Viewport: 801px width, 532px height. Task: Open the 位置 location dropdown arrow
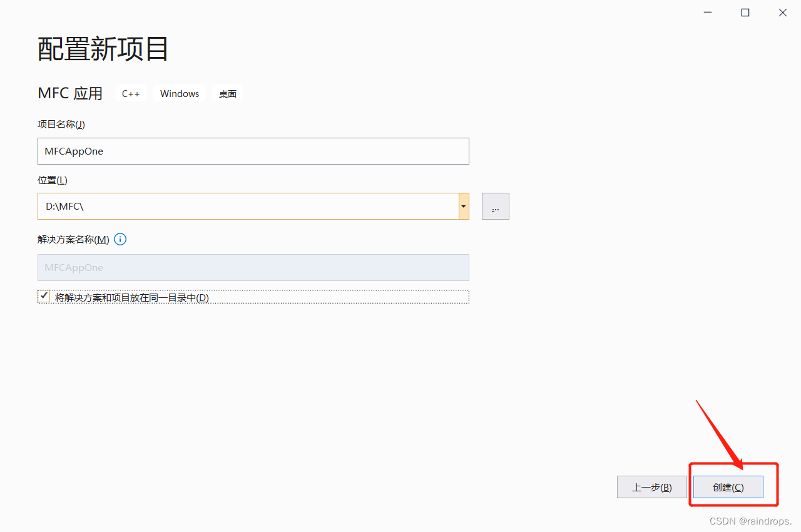(464, 206)
